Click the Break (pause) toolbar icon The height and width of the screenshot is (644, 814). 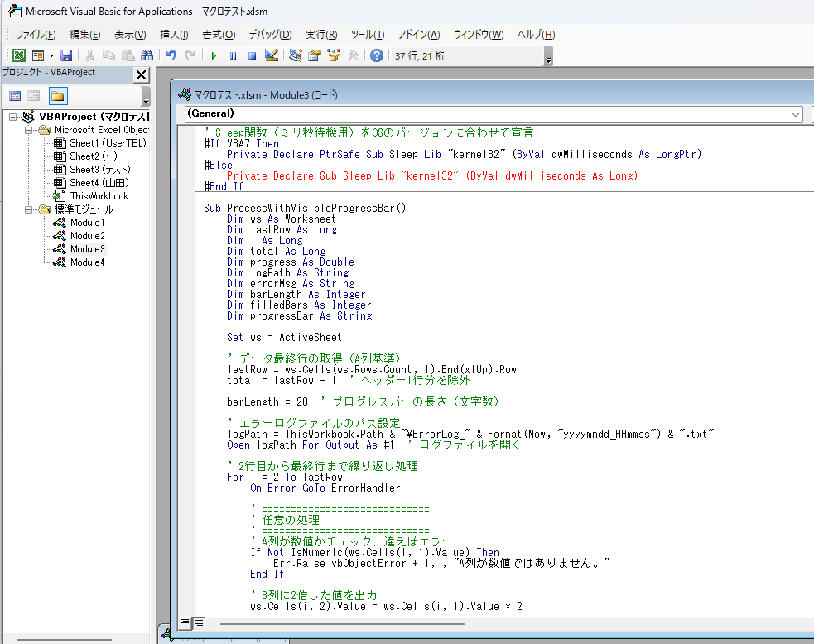click(x=233, y=55)
